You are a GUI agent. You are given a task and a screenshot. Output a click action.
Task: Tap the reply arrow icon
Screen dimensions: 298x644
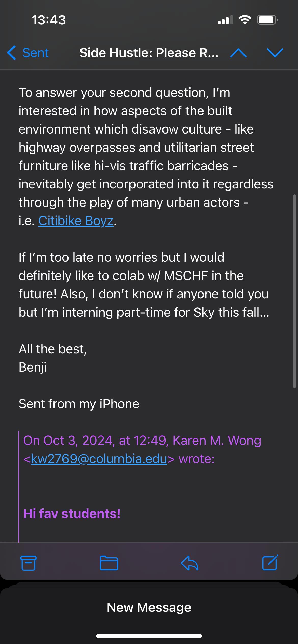pos(189,563)
